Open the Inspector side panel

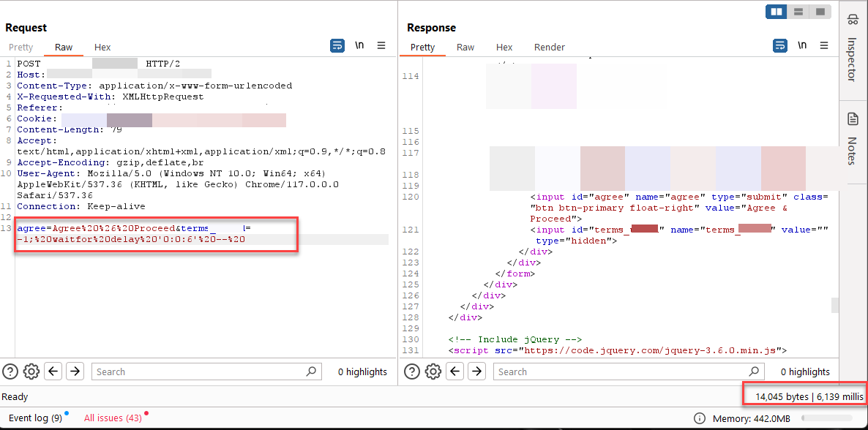(853, 49)
